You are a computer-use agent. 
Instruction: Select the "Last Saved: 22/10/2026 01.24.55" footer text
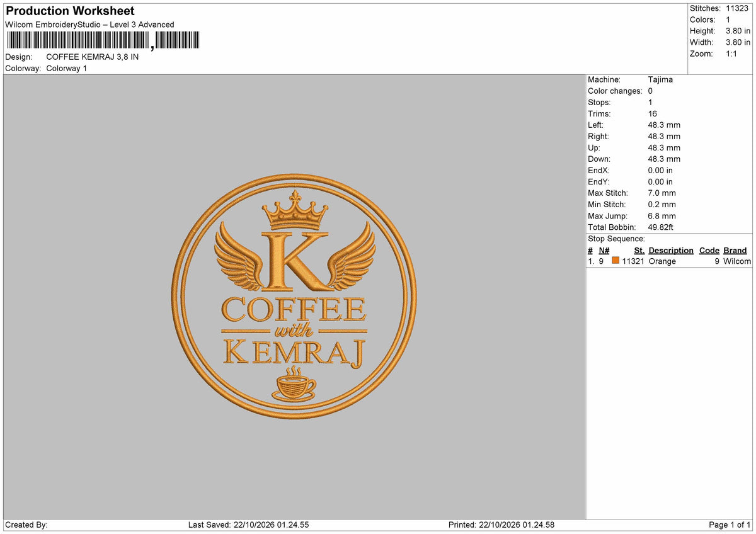click(249, 525)
